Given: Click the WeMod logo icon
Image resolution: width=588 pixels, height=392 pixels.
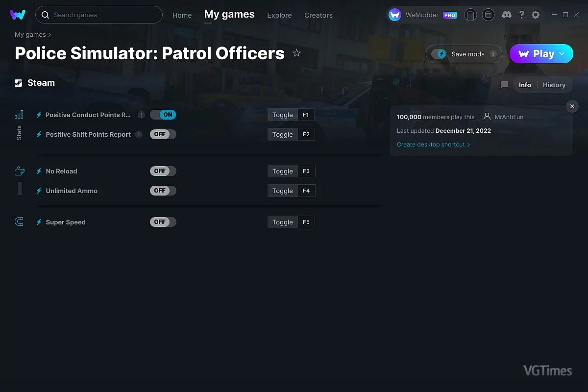Looking at the screenshot, I should point(18,15).
